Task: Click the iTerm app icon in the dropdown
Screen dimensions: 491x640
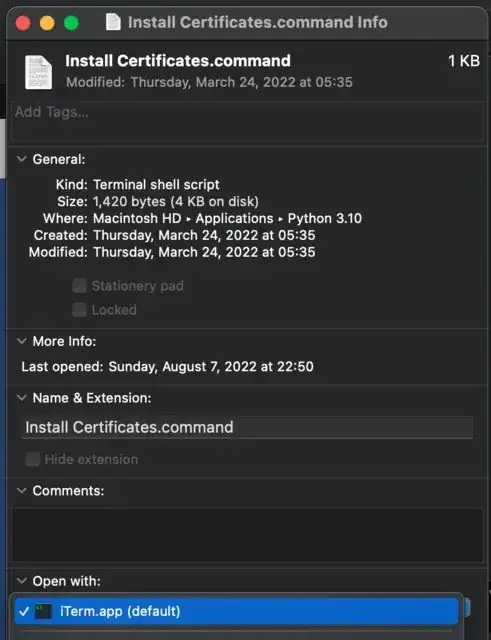Action: 43,611
